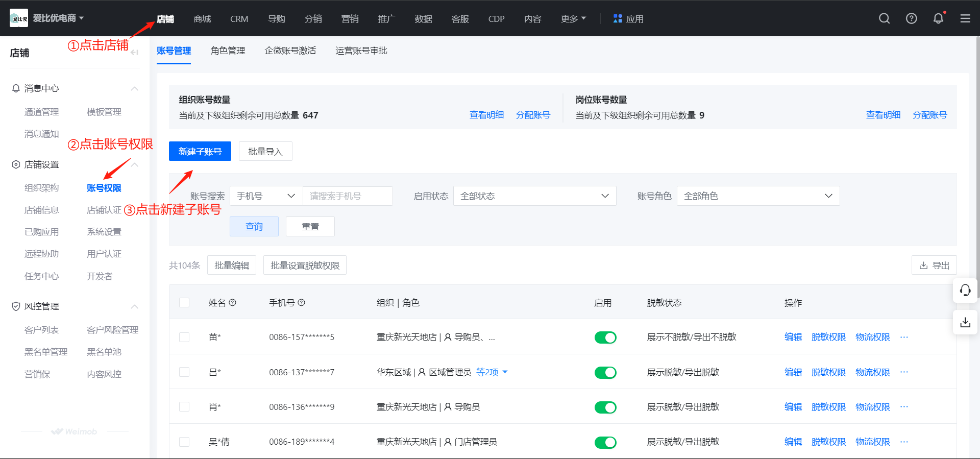This screenshot has height=459, width=980.
Task: Open the notifications bell icon
Action: click(938, 18)
